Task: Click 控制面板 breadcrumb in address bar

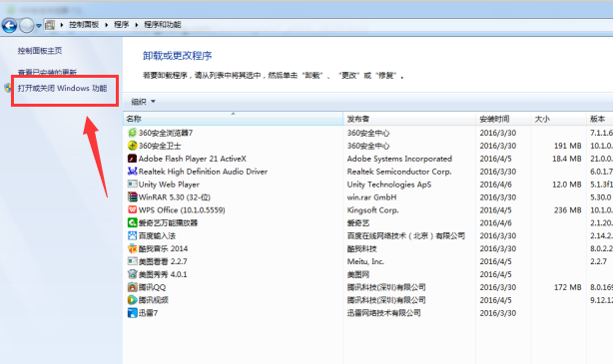Action: click(84, 25)
